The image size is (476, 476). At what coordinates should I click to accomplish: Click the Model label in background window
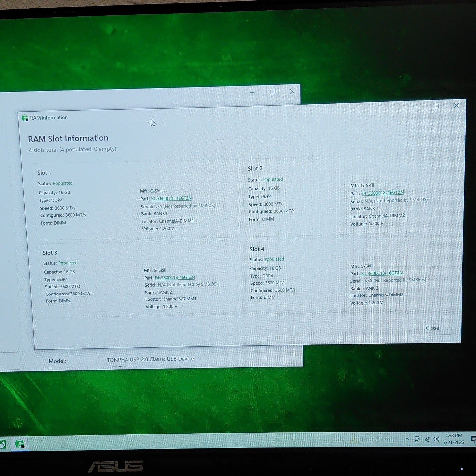[x=57, y=361]
